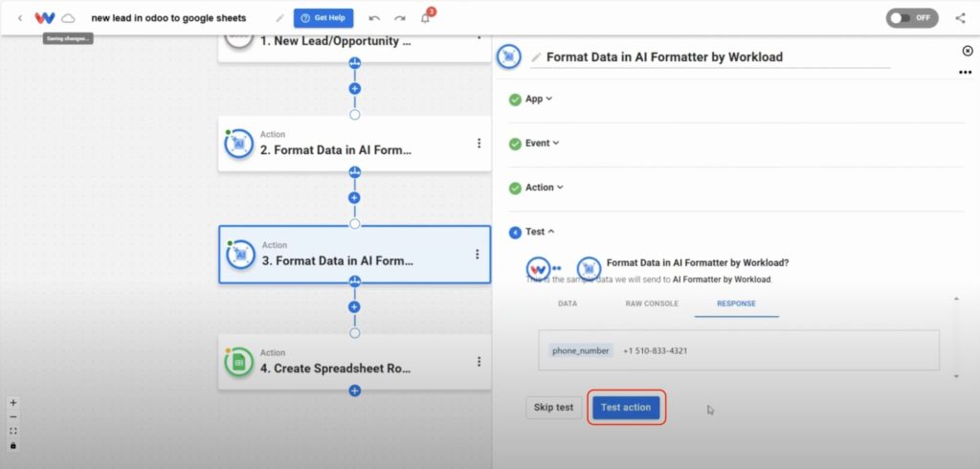Click the Test action button
Viewport: 980px width, 469px height.
click(626, 408)
